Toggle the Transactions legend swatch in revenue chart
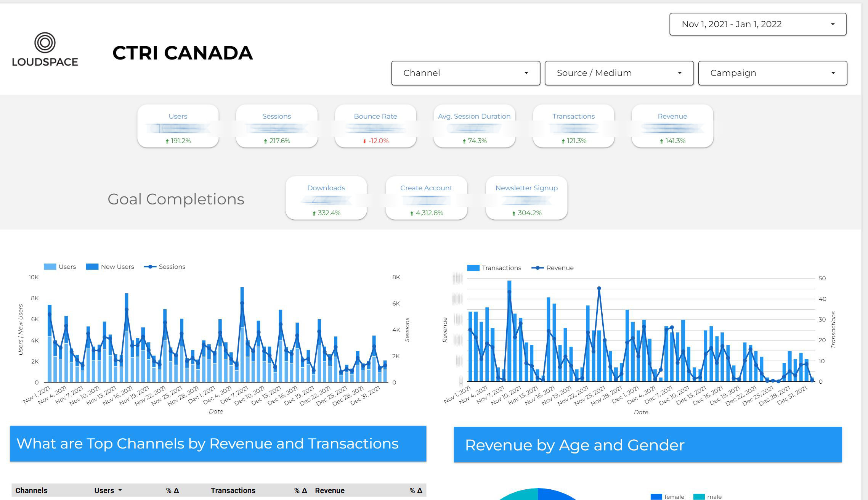Image resolution: width=868 pixels, height=500 pixels. pos(473,268)
